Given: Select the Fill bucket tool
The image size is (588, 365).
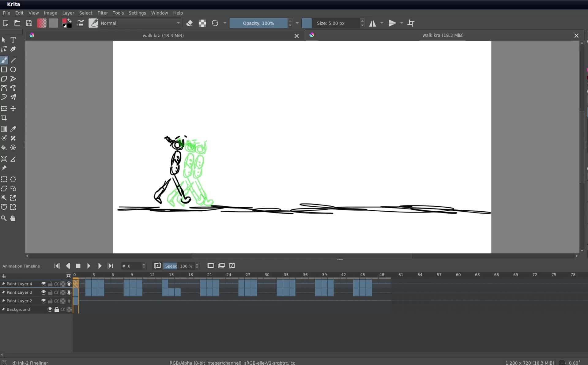Looking at the screenshot, I should pyautogui.click(x=4, y=148).
